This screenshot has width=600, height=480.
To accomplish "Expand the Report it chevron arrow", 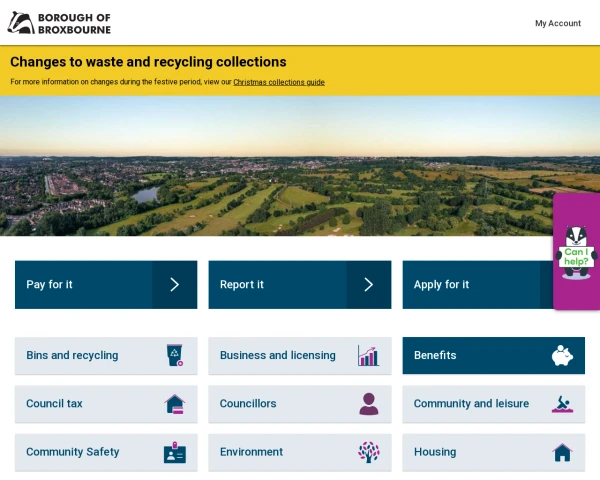I will tap(369, 285).
